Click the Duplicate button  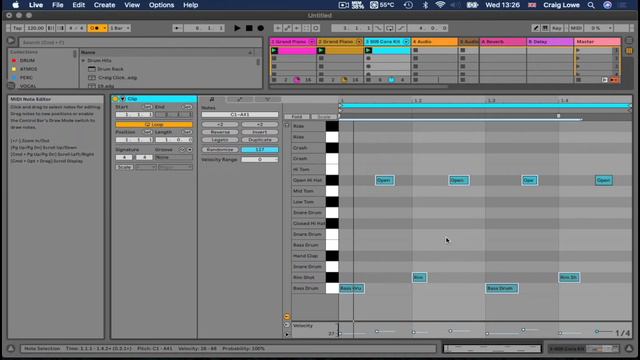click(260, 140)
